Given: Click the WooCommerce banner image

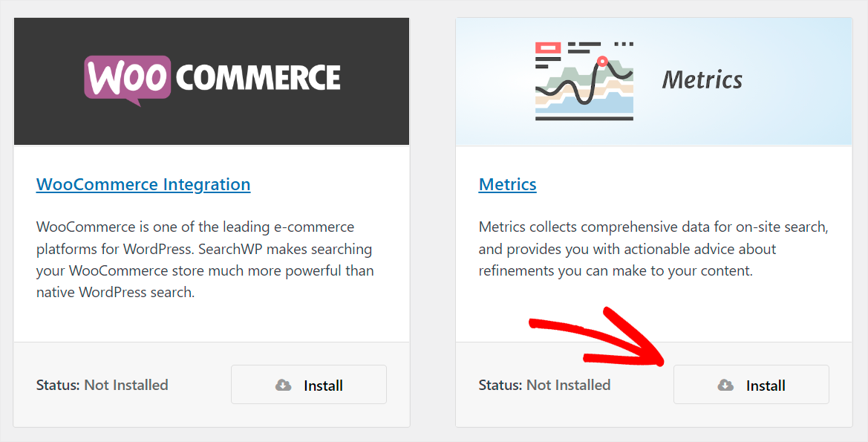Looking at the screenshot, I should pos(211,81).
